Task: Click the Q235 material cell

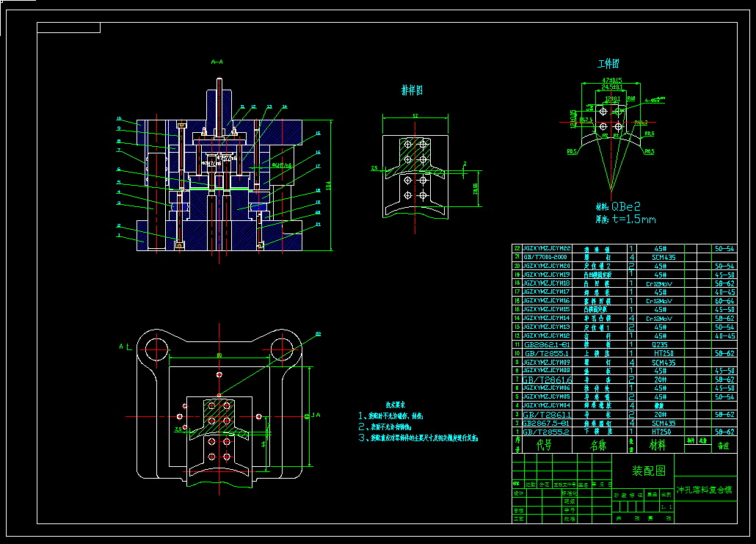Action: click(660, 345)
